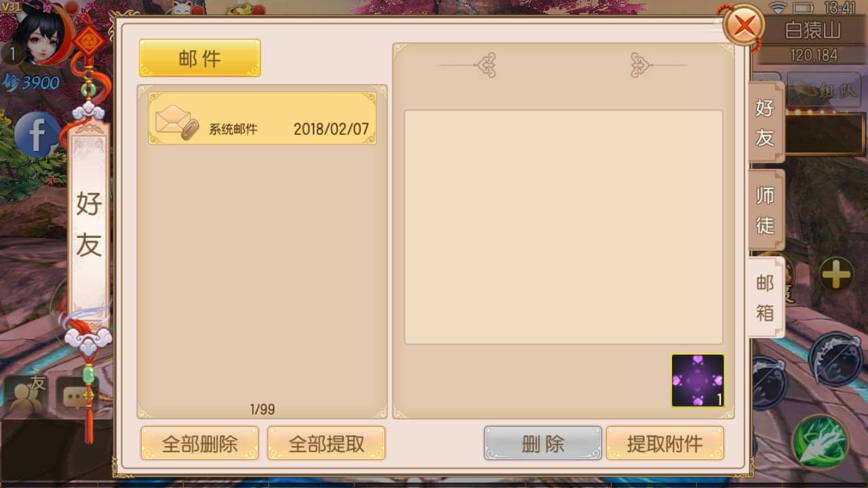This screenshot has height=488, width=868.
Task: Click the grey 删除 button
Action: [542, 444]
